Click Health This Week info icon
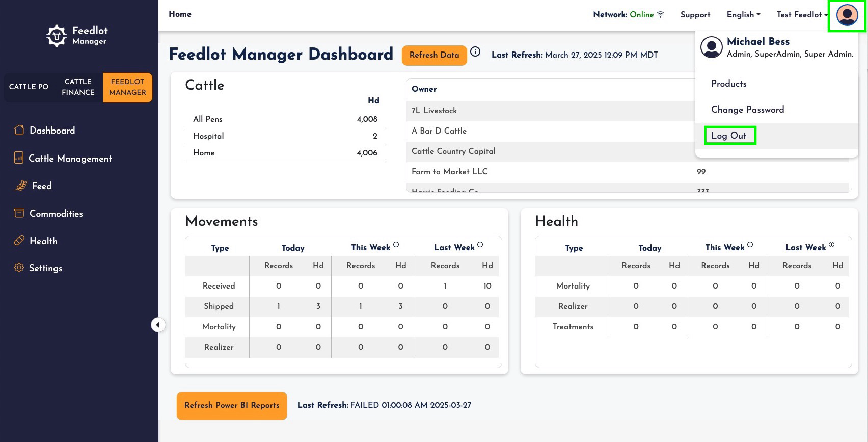 click(x=750, y=245)
